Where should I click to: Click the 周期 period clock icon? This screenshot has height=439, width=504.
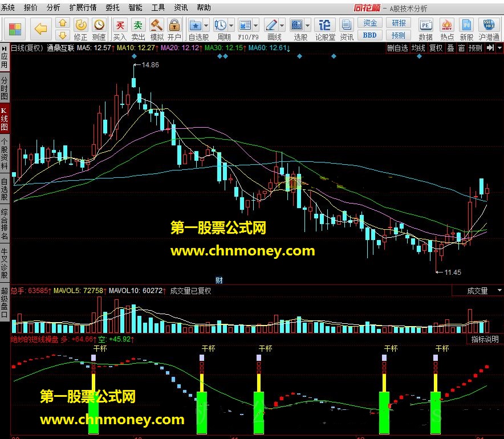(x=221, y=26)
